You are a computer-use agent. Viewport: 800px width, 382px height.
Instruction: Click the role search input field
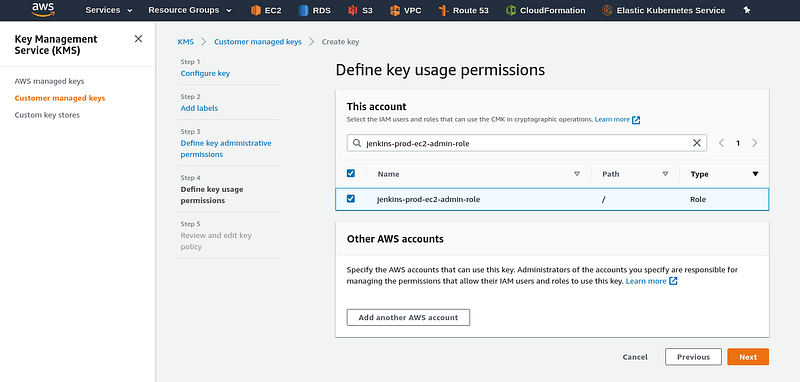(527, 143)
